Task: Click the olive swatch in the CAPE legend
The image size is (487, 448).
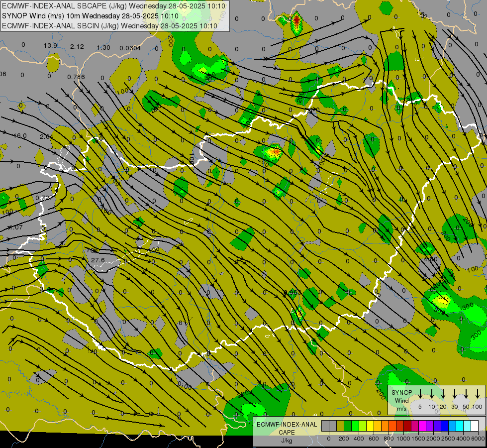Action: (340, 426)
